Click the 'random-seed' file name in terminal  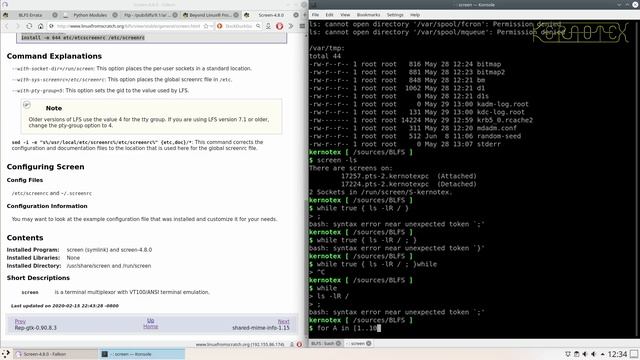click(499, 136)
